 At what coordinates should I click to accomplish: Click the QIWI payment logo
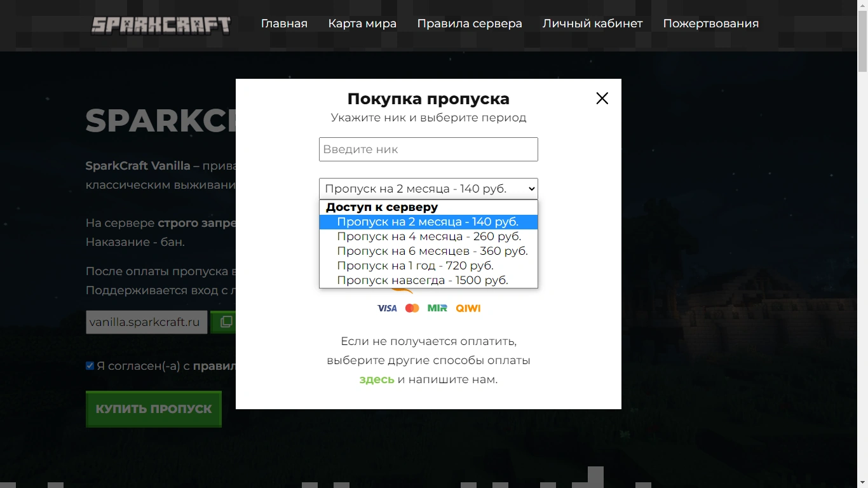(468, 308)
